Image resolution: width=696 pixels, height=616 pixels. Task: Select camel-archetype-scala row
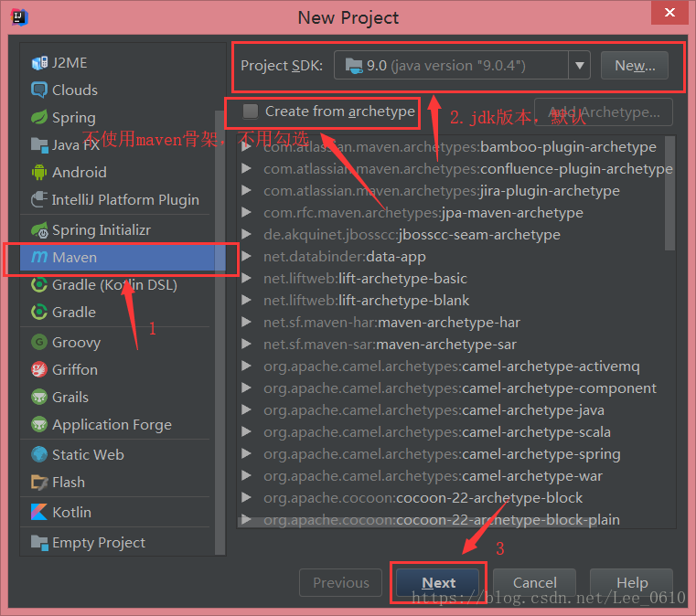pos(455,432)
